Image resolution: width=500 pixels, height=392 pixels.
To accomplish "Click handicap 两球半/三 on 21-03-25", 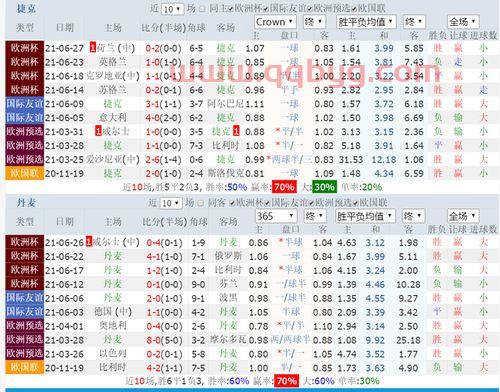I will tap(292, 159).
